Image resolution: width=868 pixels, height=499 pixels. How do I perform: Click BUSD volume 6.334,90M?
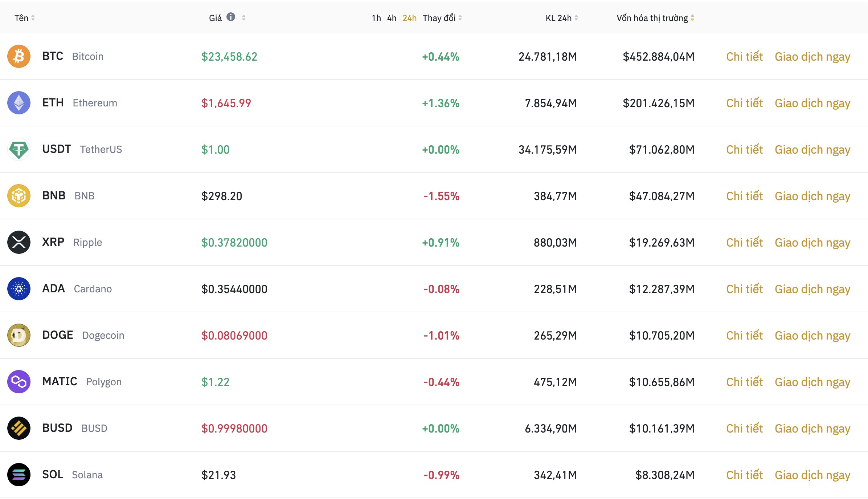click(551, 429)
